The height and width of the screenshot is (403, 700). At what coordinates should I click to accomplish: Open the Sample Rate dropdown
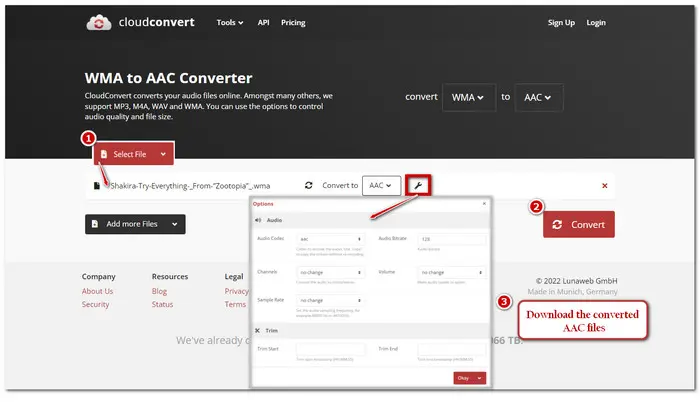(330, 300)
